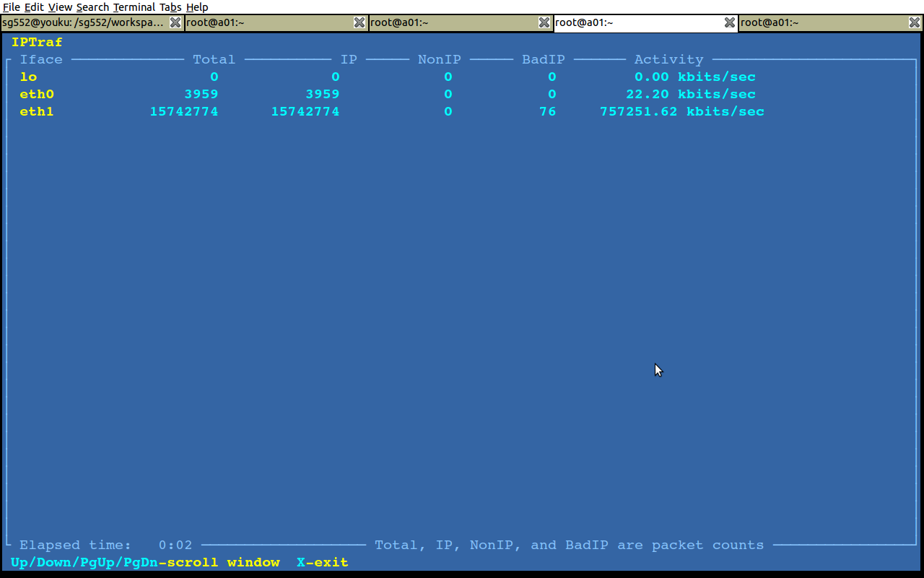Close the active IPTraf tab
The image size is (924, 578).
730,22
